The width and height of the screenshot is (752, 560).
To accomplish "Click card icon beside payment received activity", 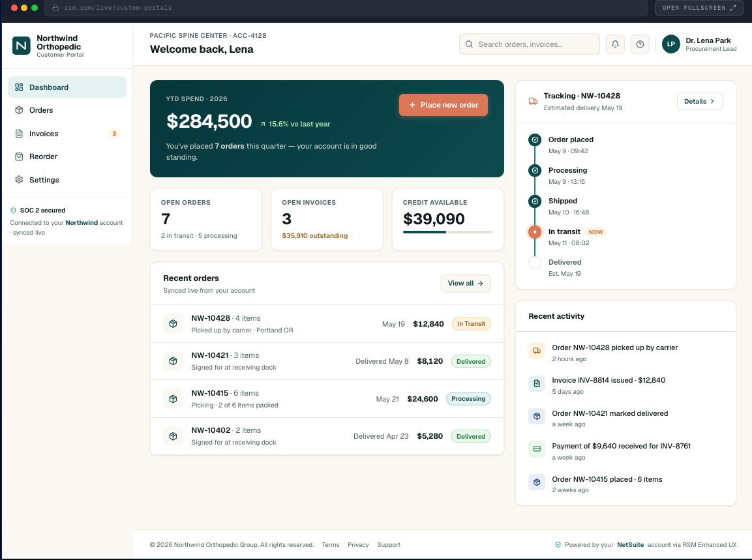I will click(x=537, y=449).
